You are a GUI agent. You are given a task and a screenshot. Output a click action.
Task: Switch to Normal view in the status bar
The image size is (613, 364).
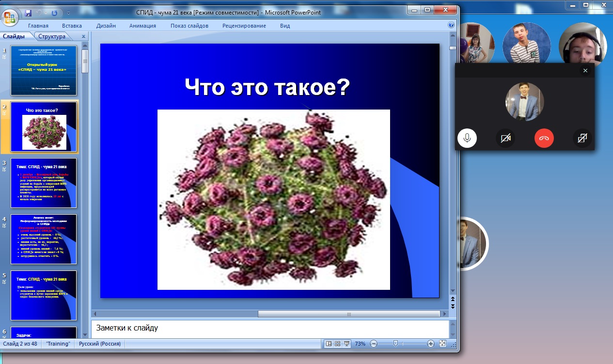point(329,344)
